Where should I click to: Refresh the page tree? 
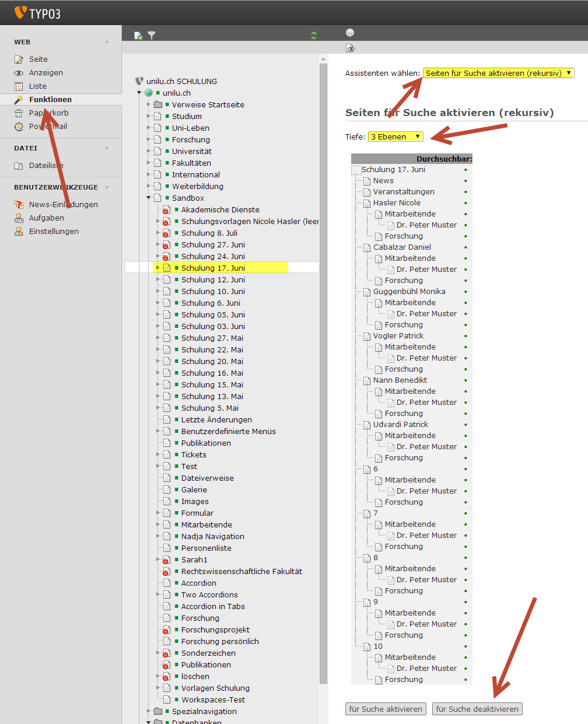tap(314, 36)
